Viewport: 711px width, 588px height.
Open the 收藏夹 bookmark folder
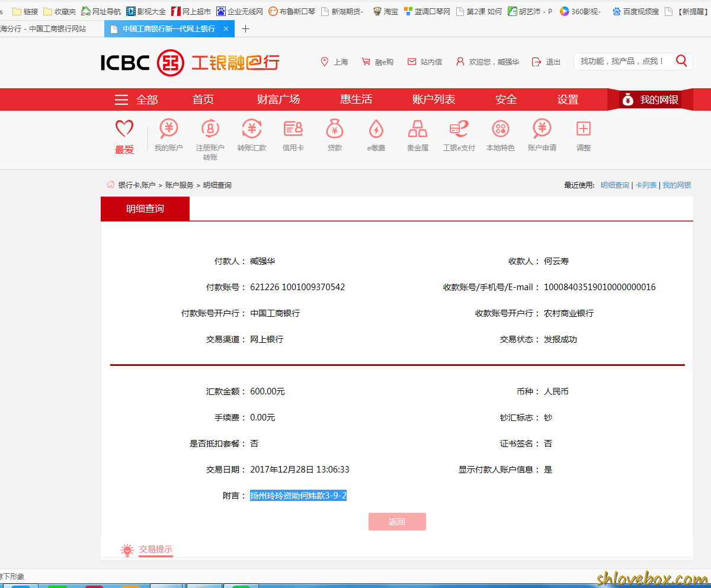tap(59, 11)
